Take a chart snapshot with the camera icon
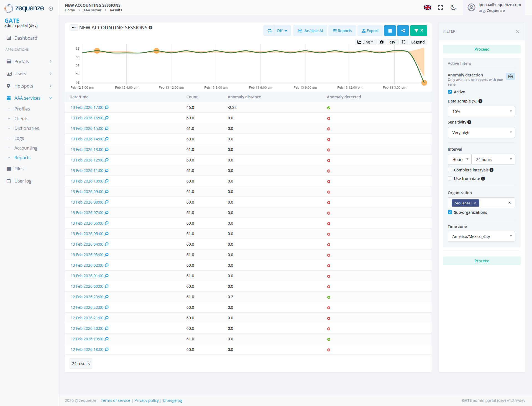Viewport: 532px width, 406px height. pos(382,42)
